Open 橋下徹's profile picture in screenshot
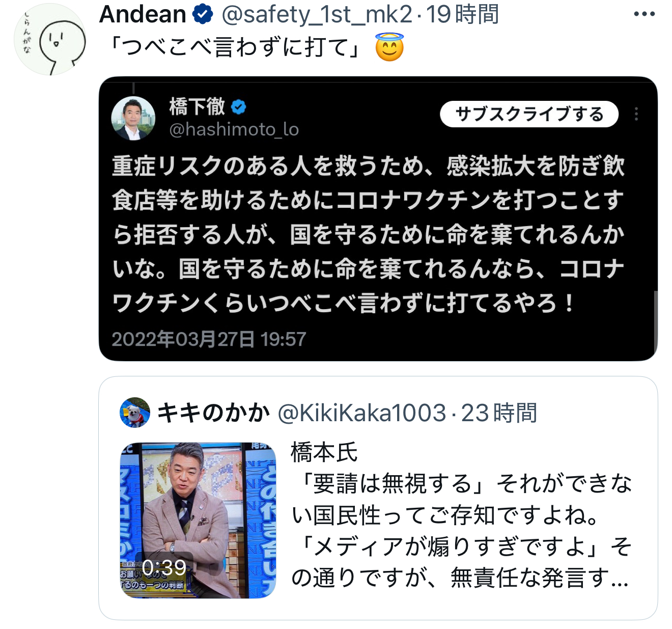Screen dimensions: 672x629 (x=133, y=118)
